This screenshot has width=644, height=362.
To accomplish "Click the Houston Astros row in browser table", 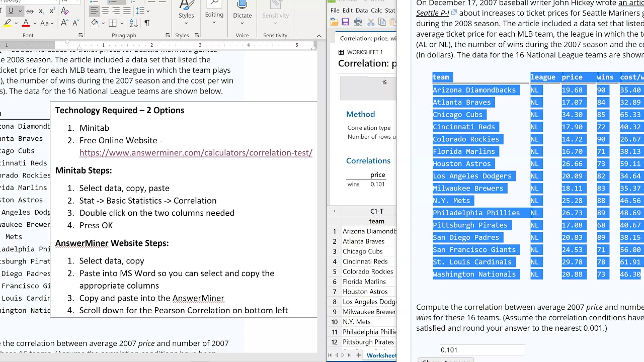I will [537, 164].
